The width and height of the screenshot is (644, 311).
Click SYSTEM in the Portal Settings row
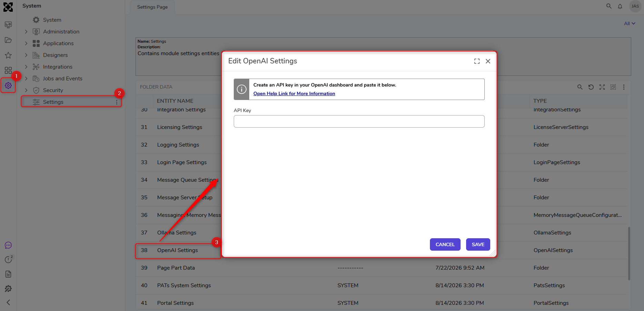click(348, 303)
